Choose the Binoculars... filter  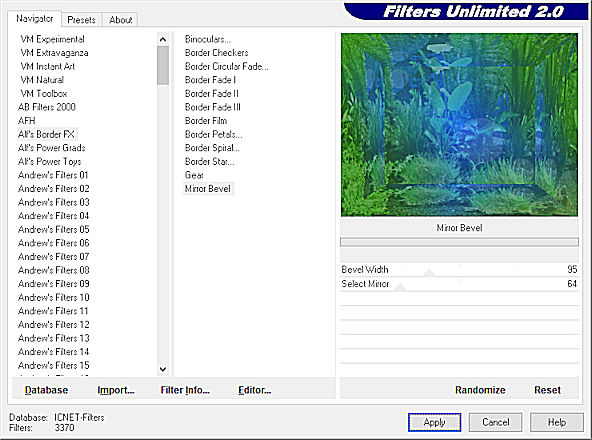(x=208, y=39)
